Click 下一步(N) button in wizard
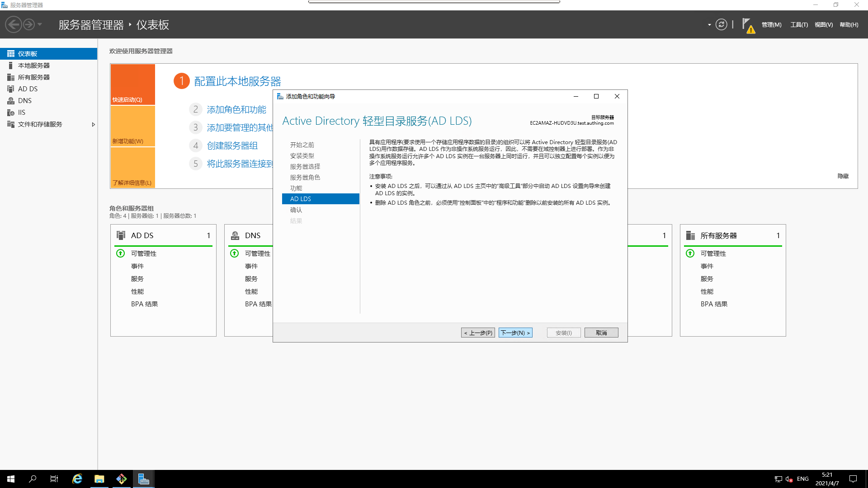The height and width of the screenshot is (488, 868). pos(515,333)
